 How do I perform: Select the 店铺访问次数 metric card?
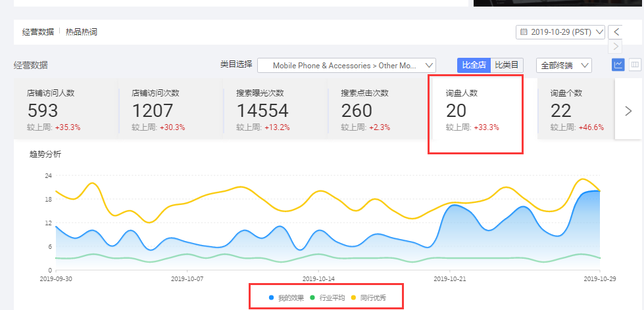(x=171, y=108)
